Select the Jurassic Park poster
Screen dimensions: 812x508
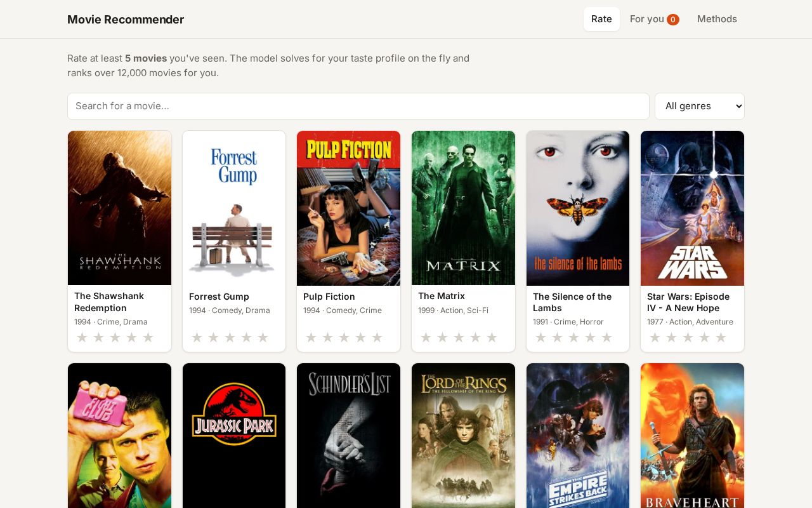234,436
